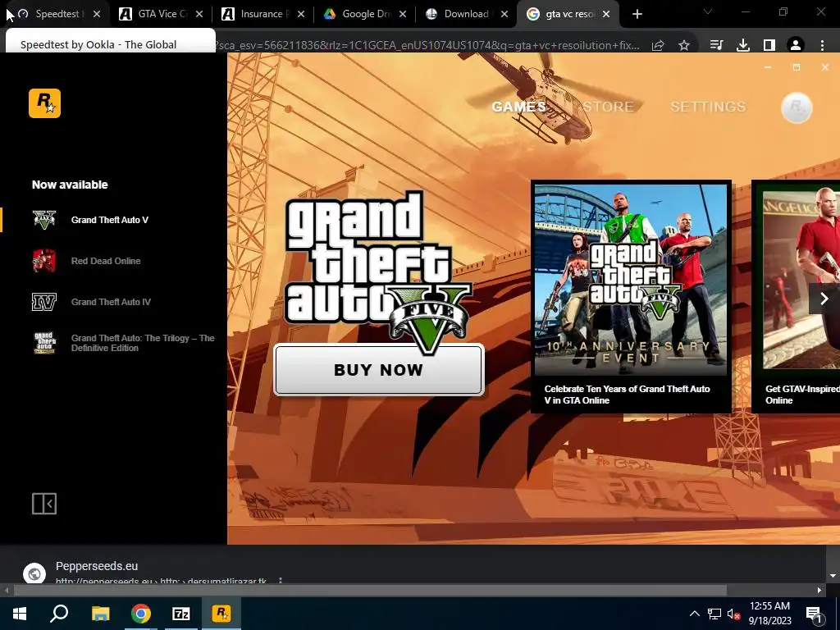Click the horizontal scrollbar's right arrow

coord(819,591)
